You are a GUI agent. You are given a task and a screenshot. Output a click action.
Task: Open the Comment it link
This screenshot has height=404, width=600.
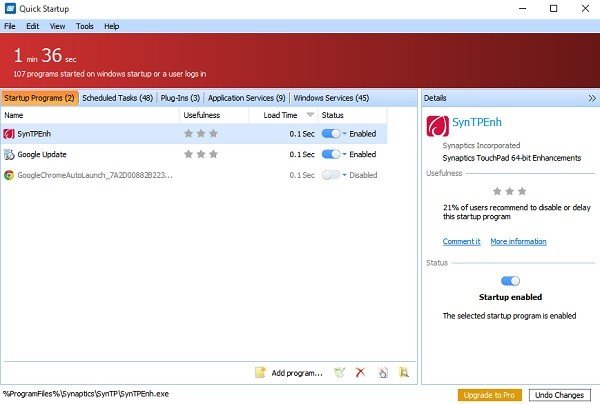point(461,241)
